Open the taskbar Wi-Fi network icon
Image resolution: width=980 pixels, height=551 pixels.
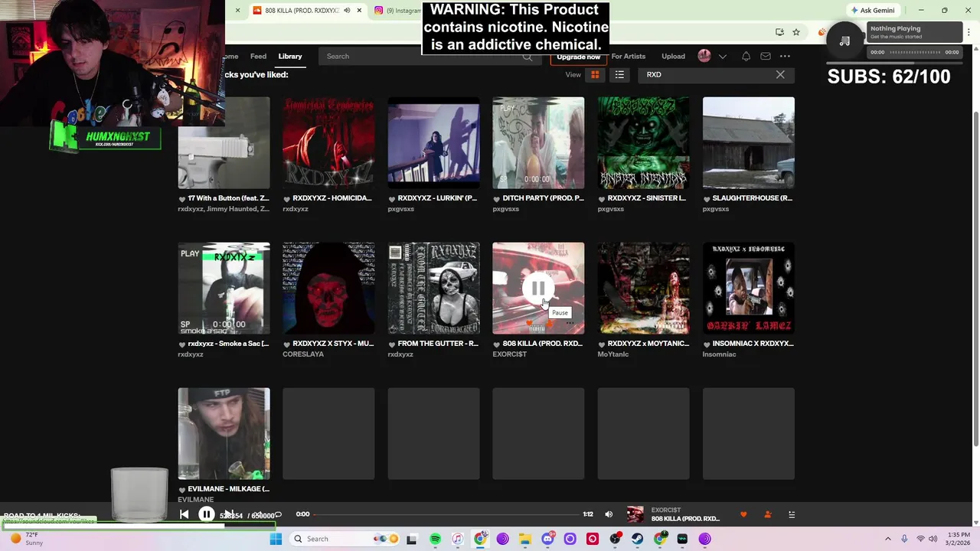[x=920, y=539]
